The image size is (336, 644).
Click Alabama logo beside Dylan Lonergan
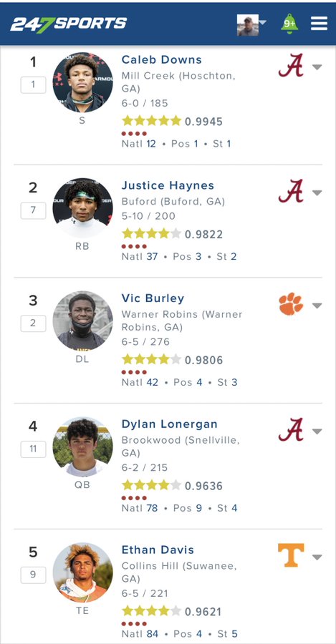click(x=291, y=429)
